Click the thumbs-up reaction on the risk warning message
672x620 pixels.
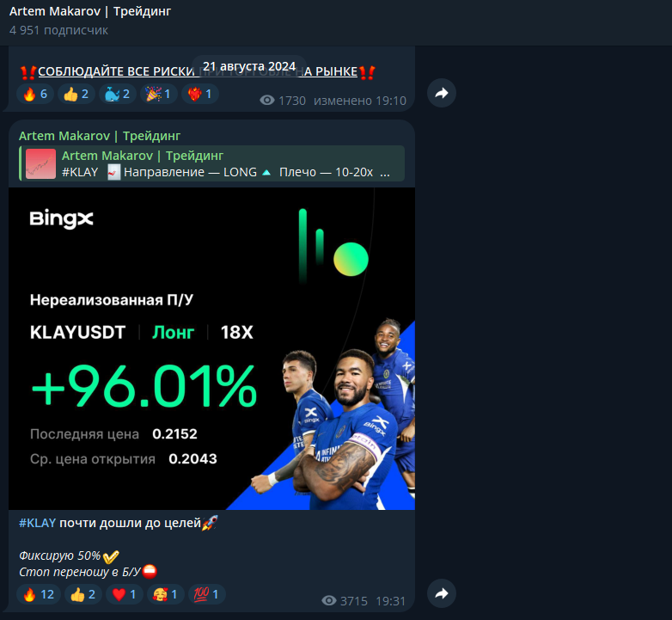(x=76, y=94)
